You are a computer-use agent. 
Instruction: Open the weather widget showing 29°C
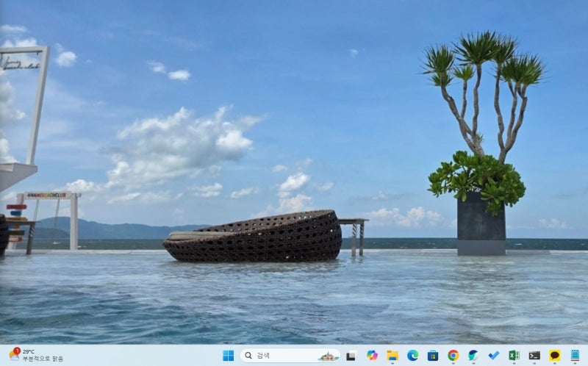point(36,355)
